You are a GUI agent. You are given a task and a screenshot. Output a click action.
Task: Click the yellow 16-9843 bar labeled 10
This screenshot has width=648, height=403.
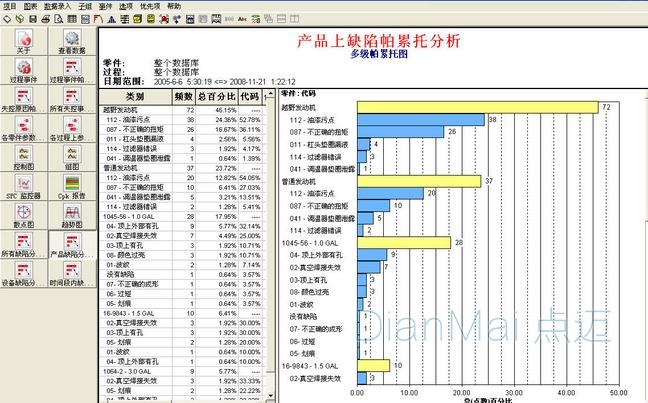pyautogui.click(x=374, y=365)
